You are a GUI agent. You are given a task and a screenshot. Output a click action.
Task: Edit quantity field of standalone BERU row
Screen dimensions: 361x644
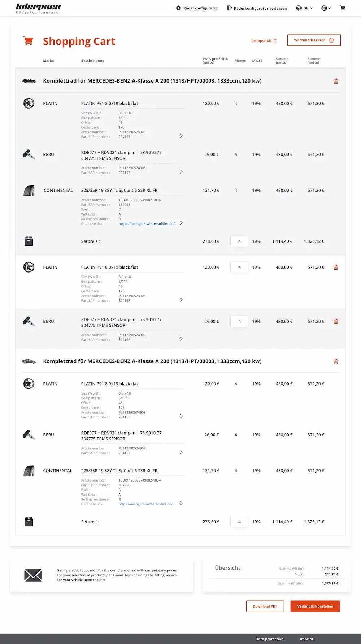(x=239, y=321)
